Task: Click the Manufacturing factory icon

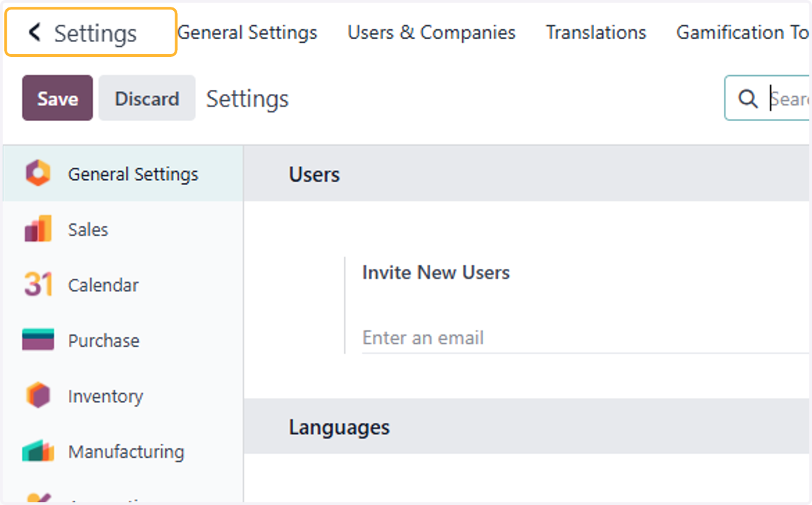Action: point(38,451)
